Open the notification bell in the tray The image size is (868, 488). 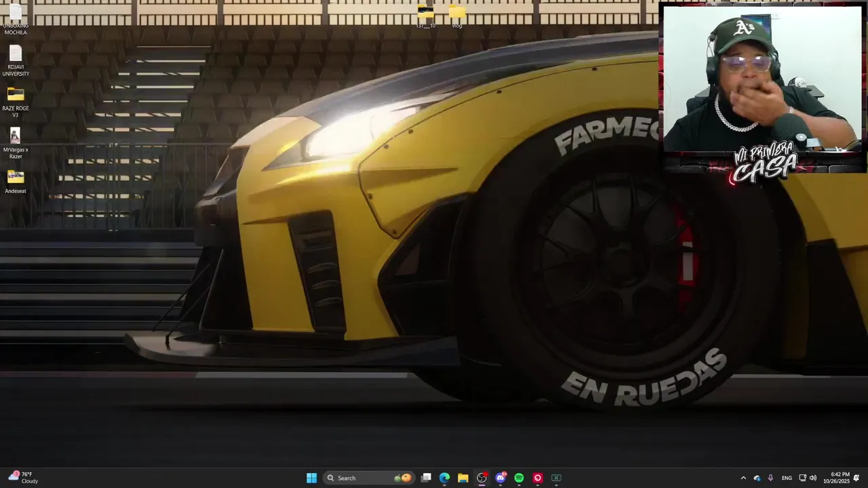(856, 478)
